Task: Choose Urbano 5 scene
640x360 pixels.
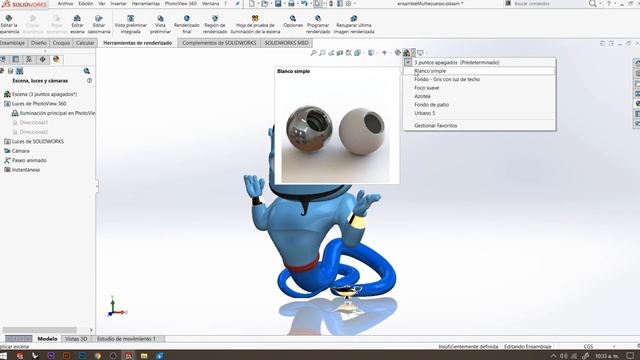Action: (x=480, y=113)
